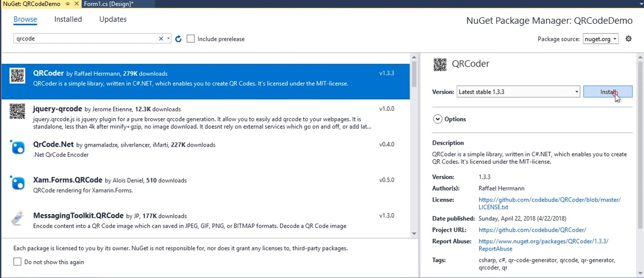
Task: Switch to the Form1.cs [Design] tab
Action: [108, 4]
